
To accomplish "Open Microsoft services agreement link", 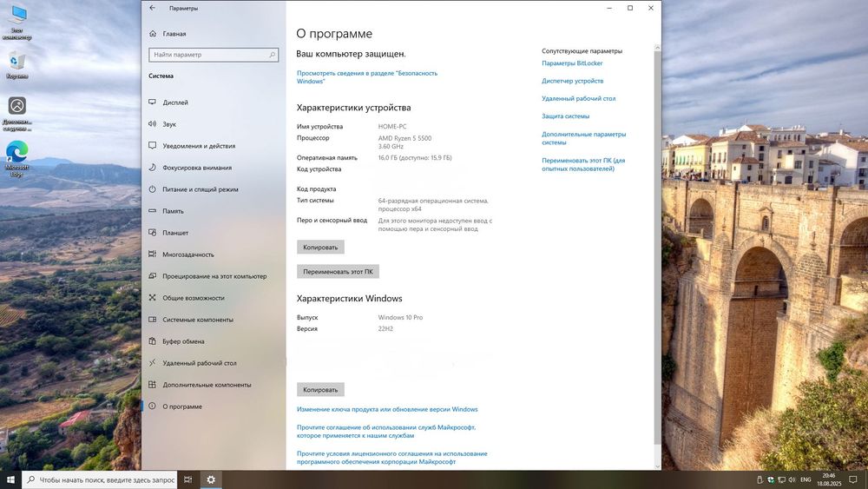I will click(386, 432).
